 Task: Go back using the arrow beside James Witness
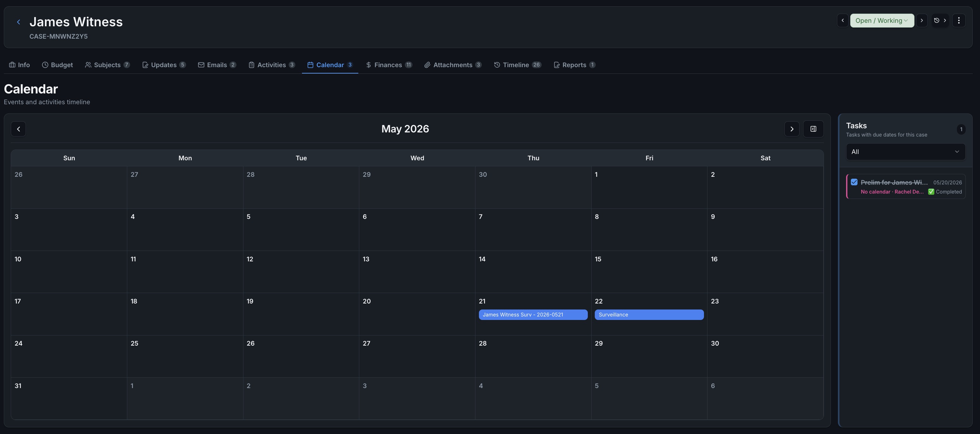[x=18, y=22]
